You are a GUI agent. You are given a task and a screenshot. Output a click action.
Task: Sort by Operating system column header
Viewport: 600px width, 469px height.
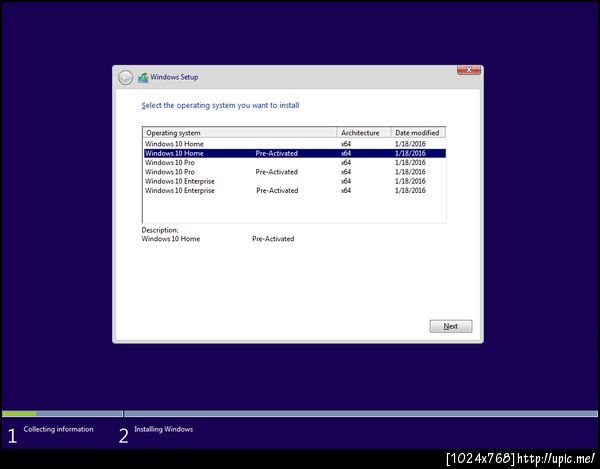coord(240,133)
